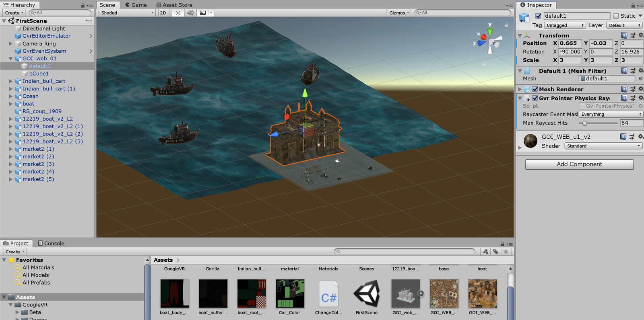
Task: Open the Hierarchy panel options menu
Action: (x=89, y=5)
